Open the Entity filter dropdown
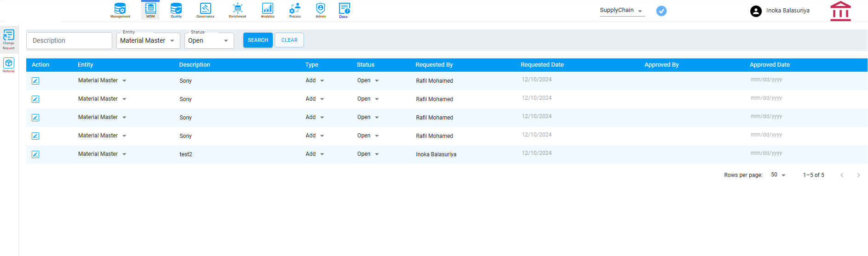Image resolution: width=868 pixels, height=256 pixels. click(x=148, y=40)
